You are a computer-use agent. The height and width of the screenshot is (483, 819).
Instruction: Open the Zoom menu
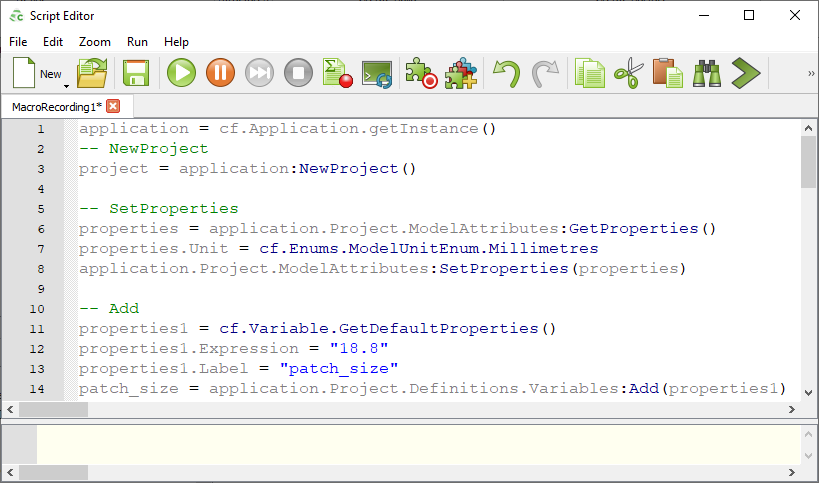pyautogui.click(x=95, y=42)
